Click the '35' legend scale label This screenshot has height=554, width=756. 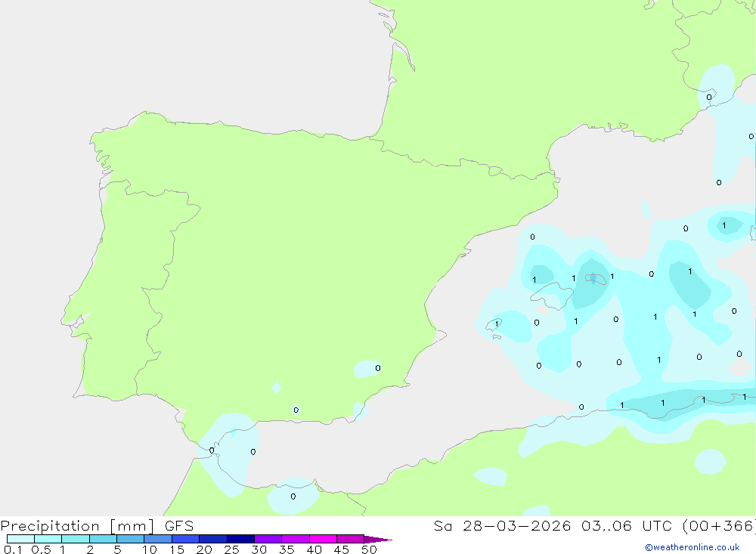coord(287,549)
